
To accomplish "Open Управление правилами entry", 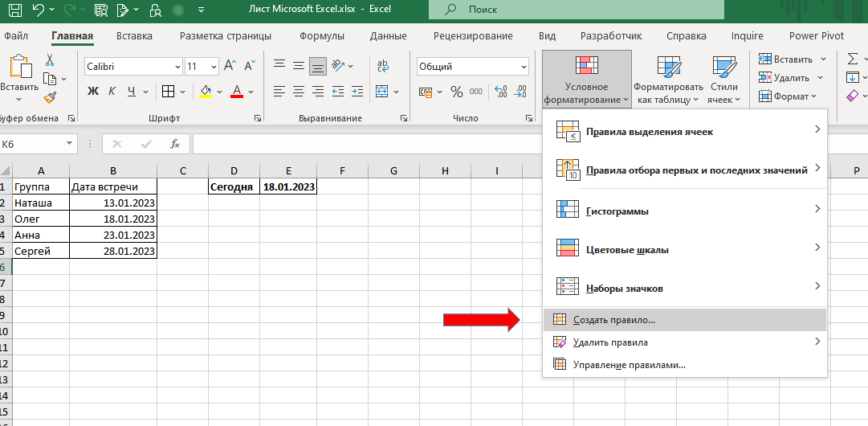I will click(x=629, y=365).
